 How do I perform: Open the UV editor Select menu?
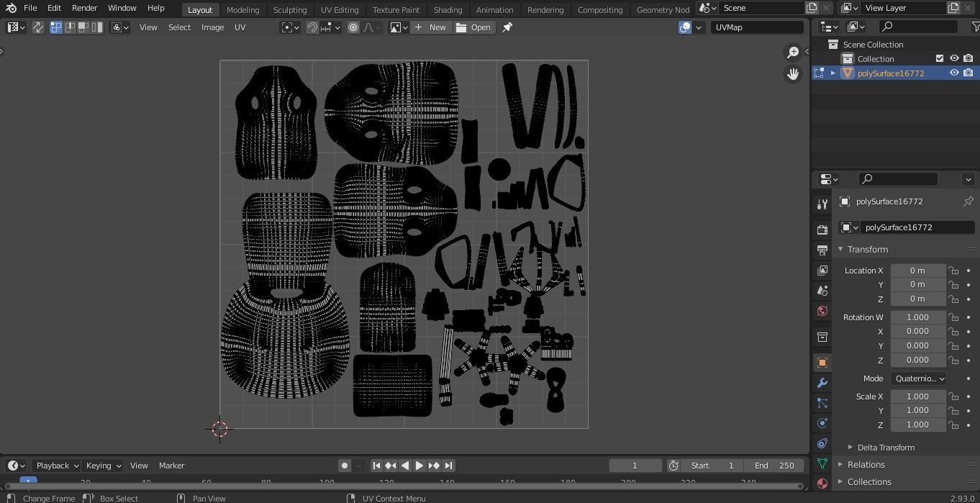pyautogui.click(x=179, y=27)
